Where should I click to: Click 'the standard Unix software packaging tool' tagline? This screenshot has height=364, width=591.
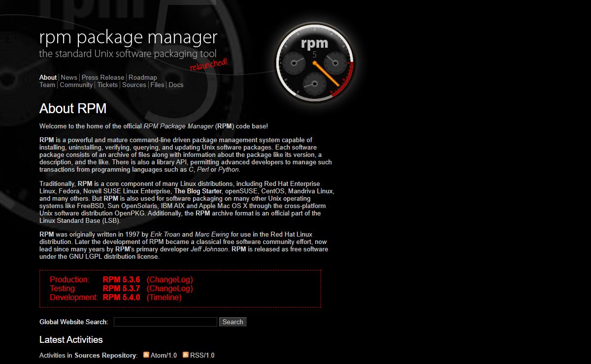[128, 54]
